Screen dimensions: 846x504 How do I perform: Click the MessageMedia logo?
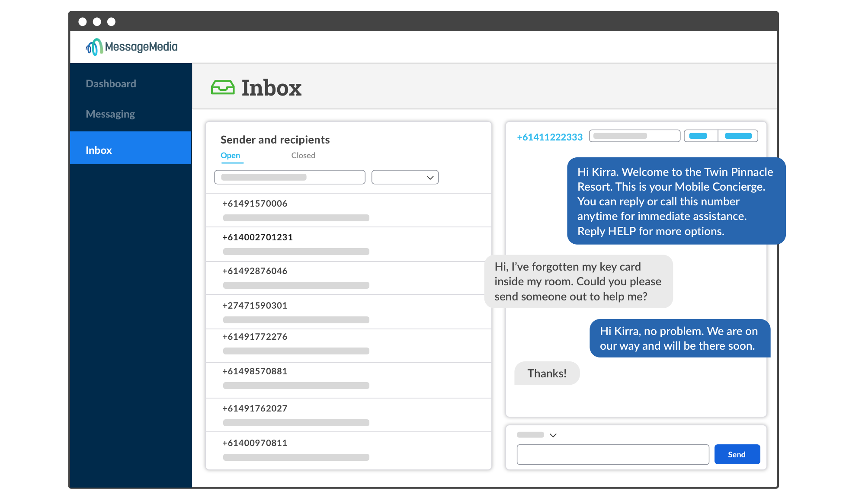131,47
